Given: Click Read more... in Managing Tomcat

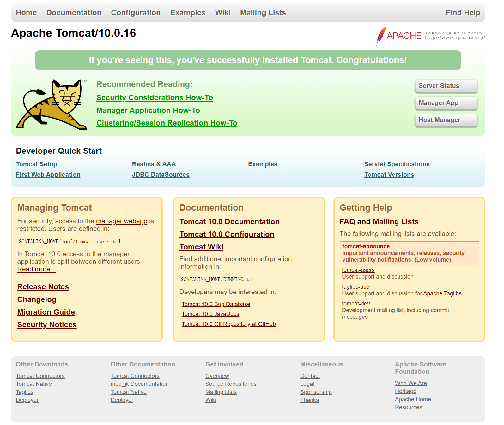Looking at the screenshot, I should coord(36,269).
